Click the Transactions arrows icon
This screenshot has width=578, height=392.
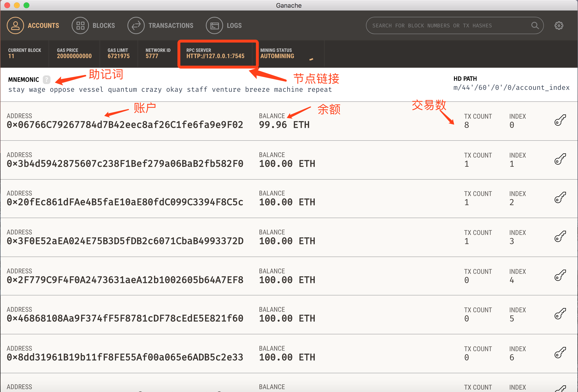point(136,25)
